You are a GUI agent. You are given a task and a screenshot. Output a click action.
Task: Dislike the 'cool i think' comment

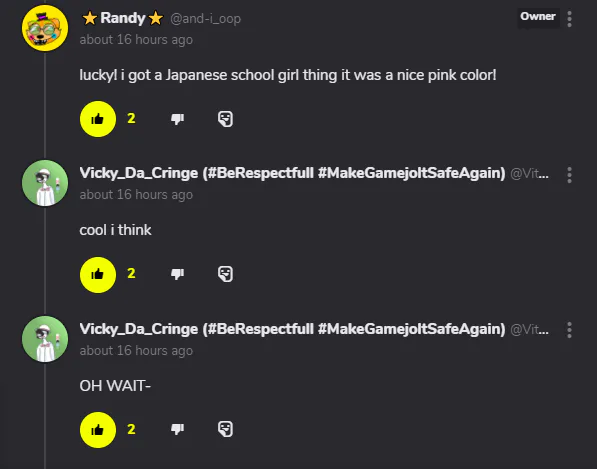tap(177, 274)
